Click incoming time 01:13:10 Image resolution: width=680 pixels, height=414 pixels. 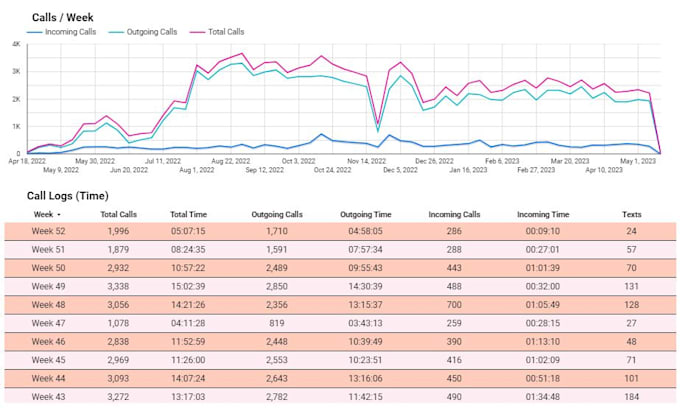coord(543,342)
